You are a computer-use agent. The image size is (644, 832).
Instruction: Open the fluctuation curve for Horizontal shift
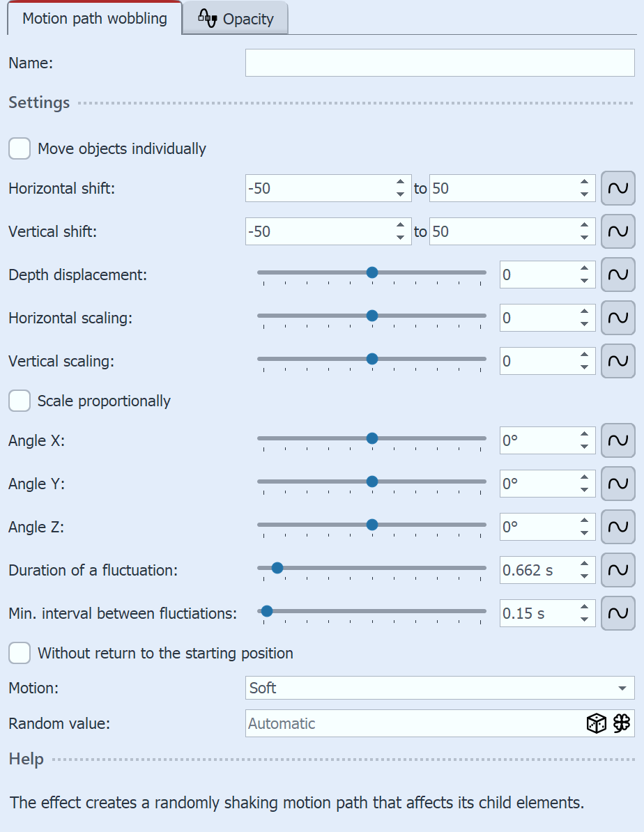coord(618,188)
